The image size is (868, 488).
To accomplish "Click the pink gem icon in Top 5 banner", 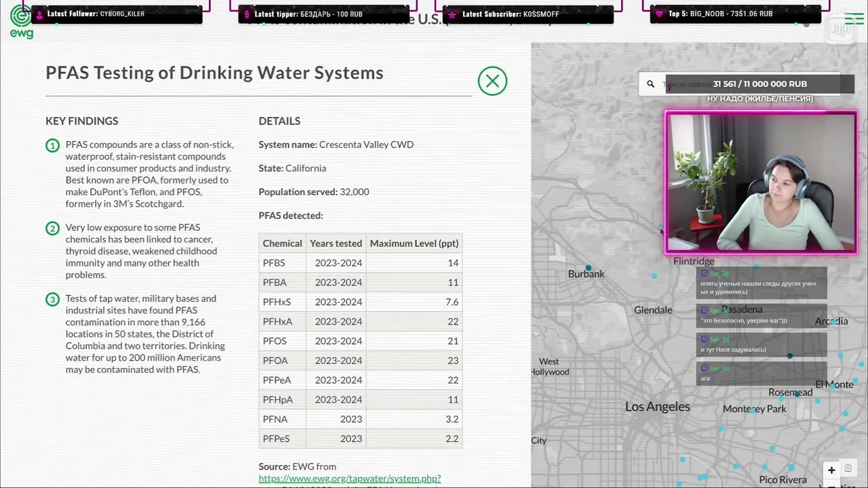I will pos(659,14).
